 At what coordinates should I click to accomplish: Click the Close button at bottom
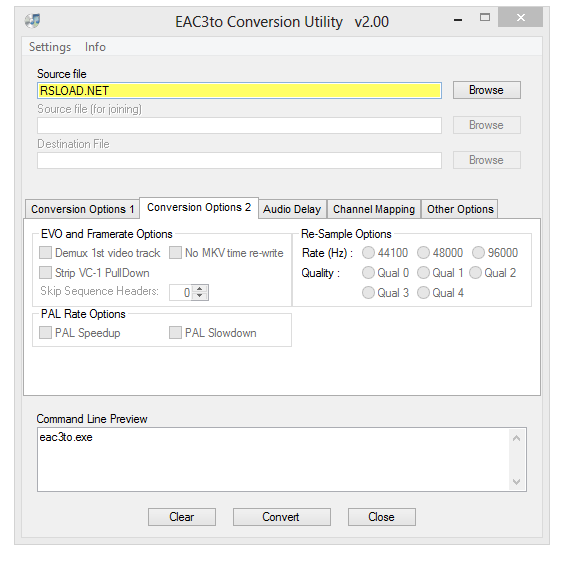(382, 517)
